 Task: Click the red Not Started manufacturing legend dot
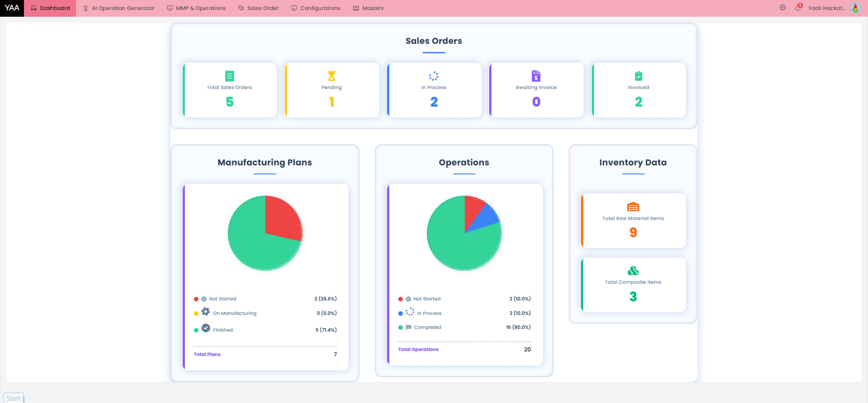click(x=196, y=299)
